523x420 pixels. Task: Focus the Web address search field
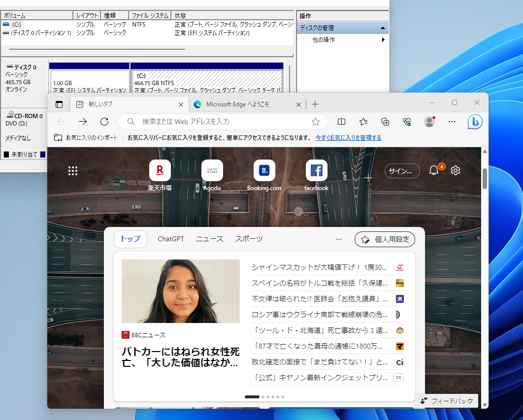[x=223, y=122]
